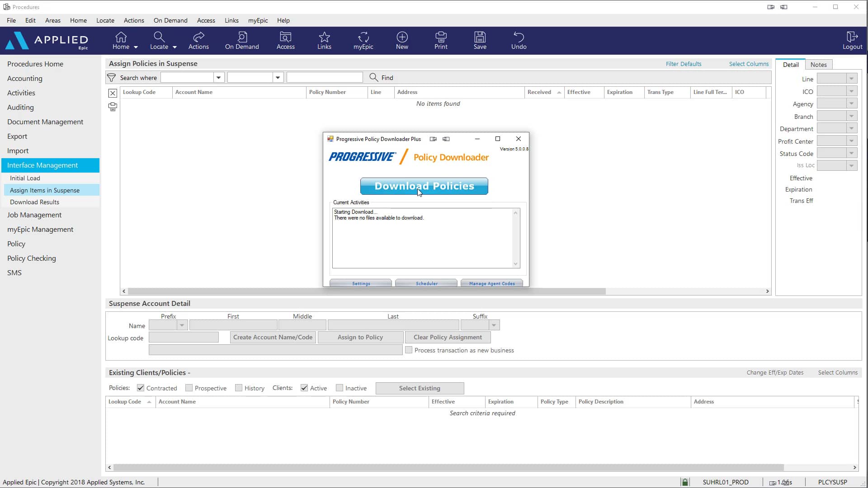Open the myEpic star icon
The width and height of the screenshot is (868, 488).
(x=363, y=40)
